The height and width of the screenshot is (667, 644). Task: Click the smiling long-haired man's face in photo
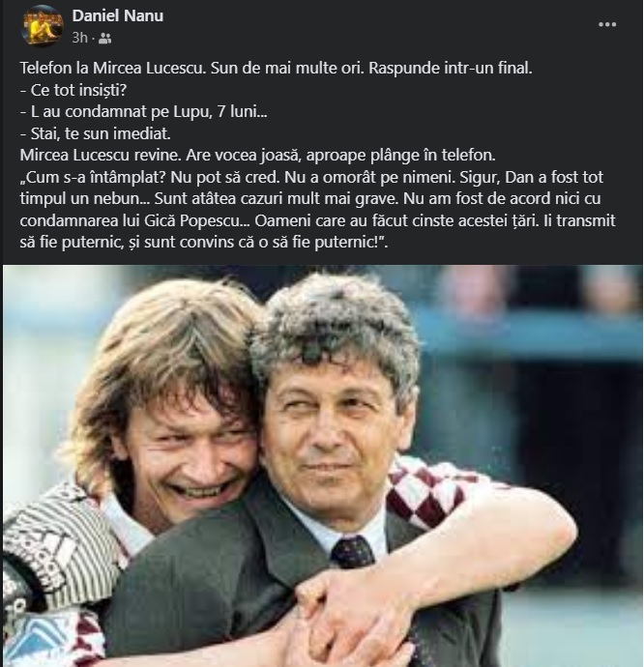coord(188,443)
